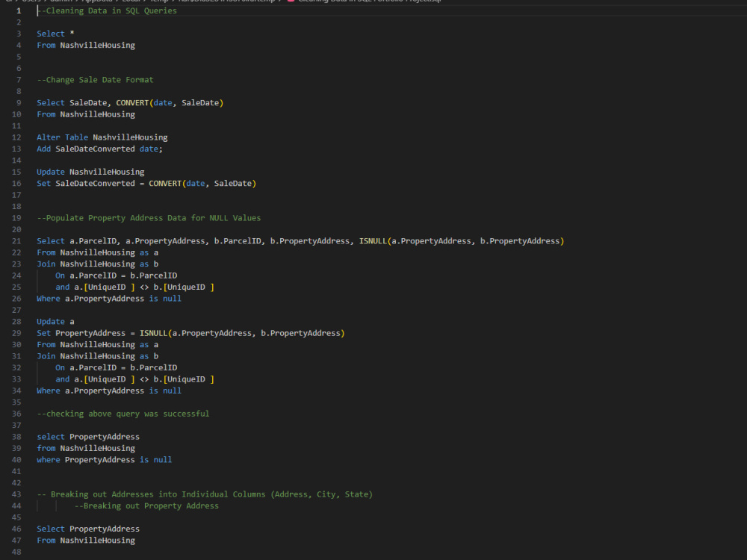The image size is (747, 560).
Task: Click "Add SaleDateConverted date;" line
Action: (99, 149)
